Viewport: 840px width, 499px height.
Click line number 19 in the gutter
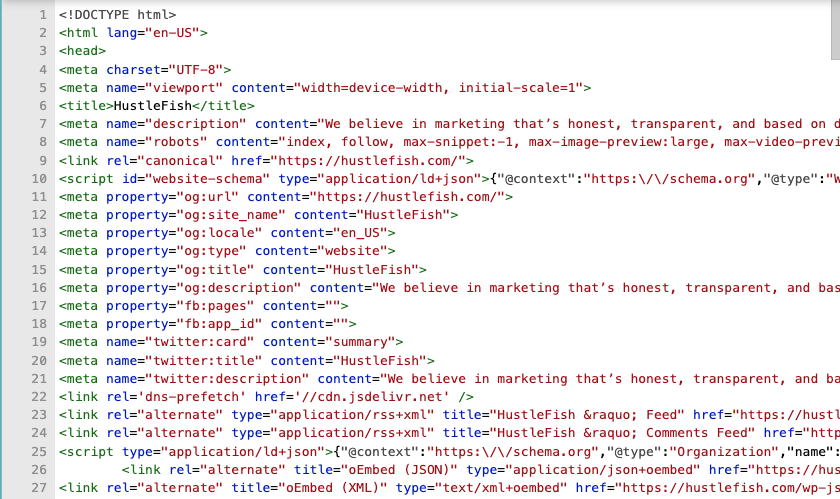(39, 342)
